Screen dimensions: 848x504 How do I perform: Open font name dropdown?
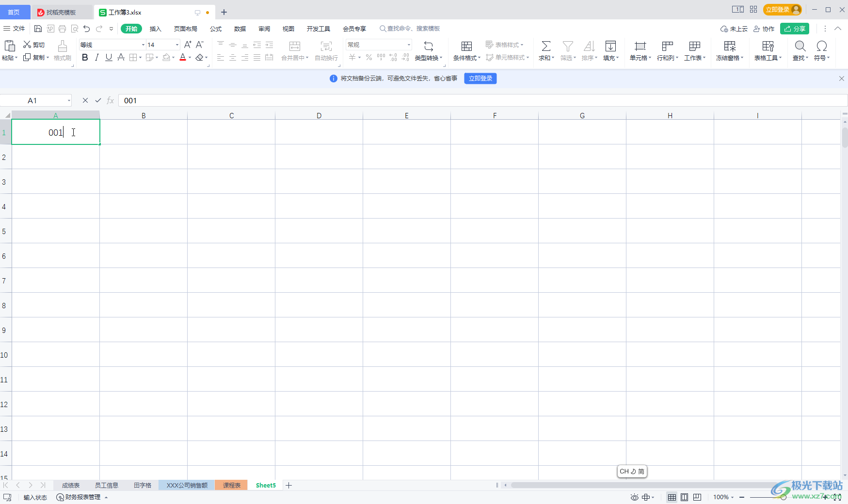click(x=143, y=45)
